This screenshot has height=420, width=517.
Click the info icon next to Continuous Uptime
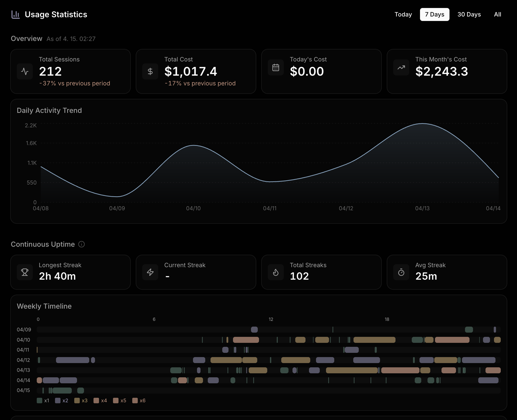(x=81, y=244)
